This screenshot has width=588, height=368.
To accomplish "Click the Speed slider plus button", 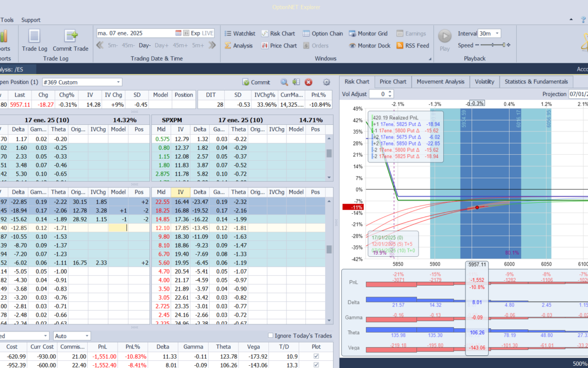I will 509,45.
